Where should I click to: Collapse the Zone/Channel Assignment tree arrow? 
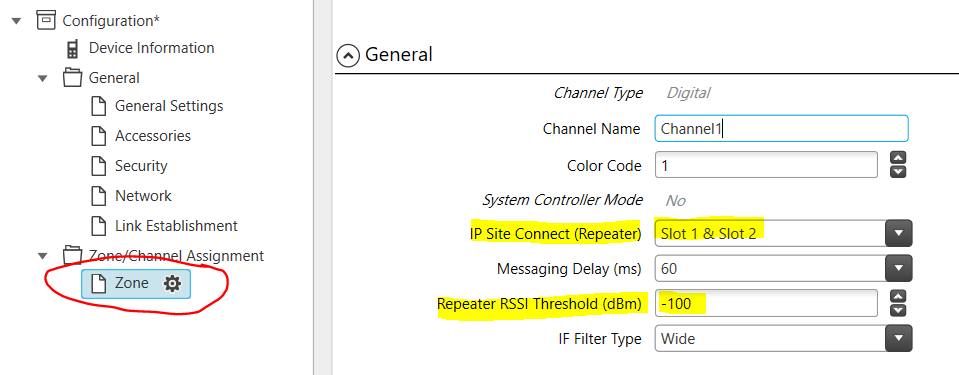click(42, 256)
